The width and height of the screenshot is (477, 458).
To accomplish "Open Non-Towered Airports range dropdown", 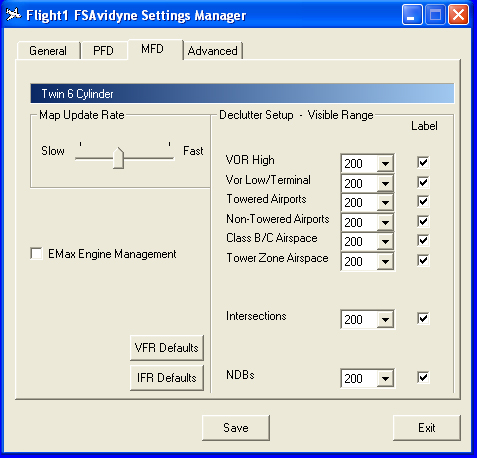I will click(385, 223).
